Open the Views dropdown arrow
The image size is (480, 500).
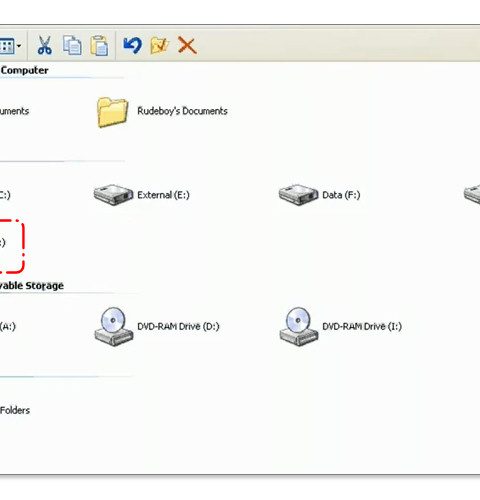point(19,46)
